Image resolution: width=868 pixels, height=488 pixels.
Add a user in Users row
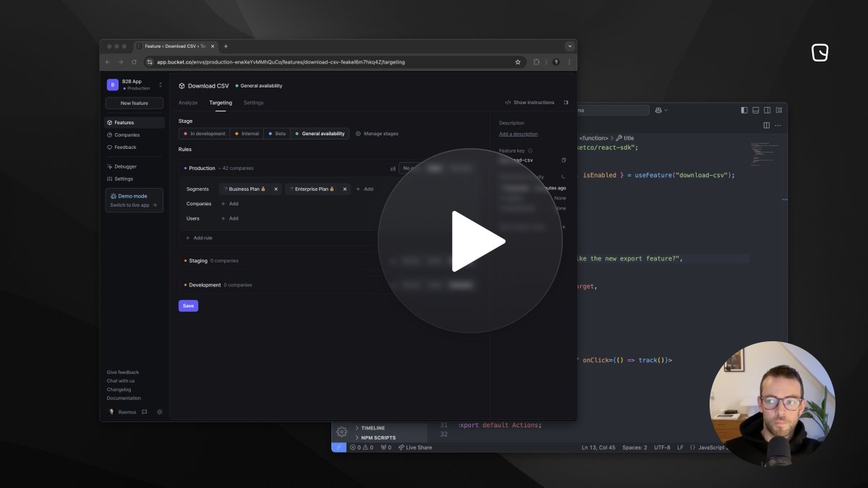[229, 218]
